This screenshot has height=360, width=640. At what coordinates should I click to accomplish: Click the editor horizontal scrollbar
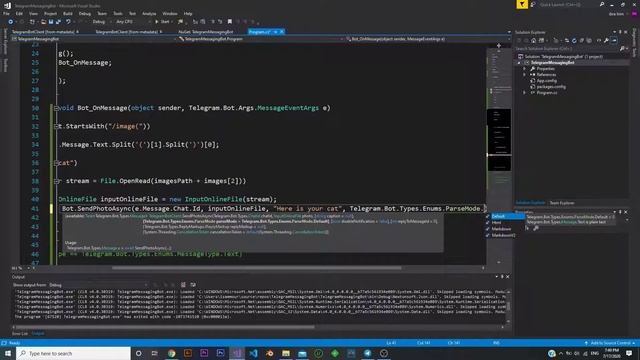[256, 268]
